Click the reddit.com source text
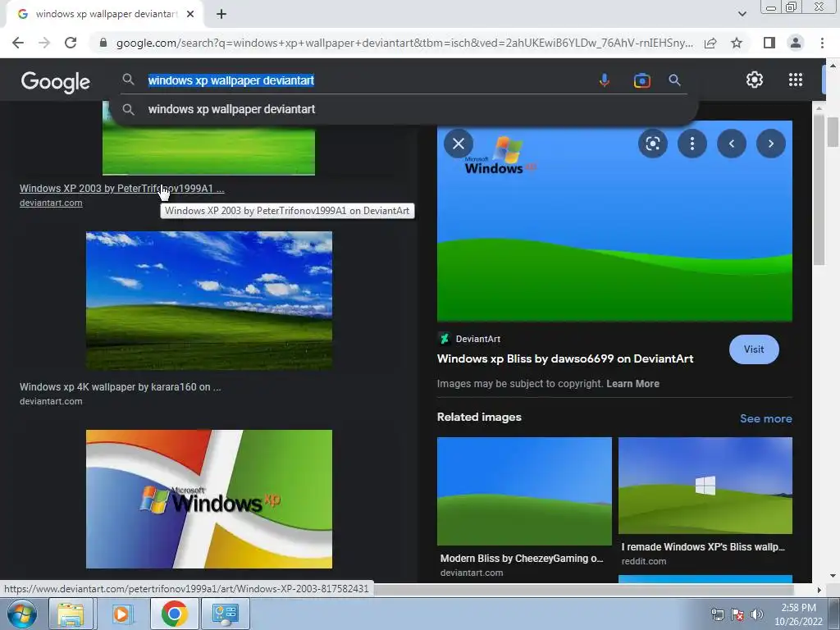This screenshot has height=630, width=840. click(x=643, y=561)
